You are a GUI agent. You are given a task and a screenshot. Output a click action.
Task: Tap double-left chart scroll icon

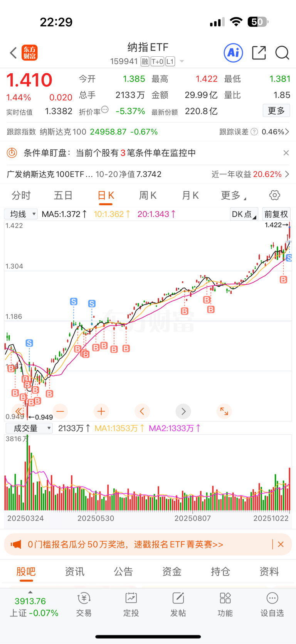pos(18,411)
